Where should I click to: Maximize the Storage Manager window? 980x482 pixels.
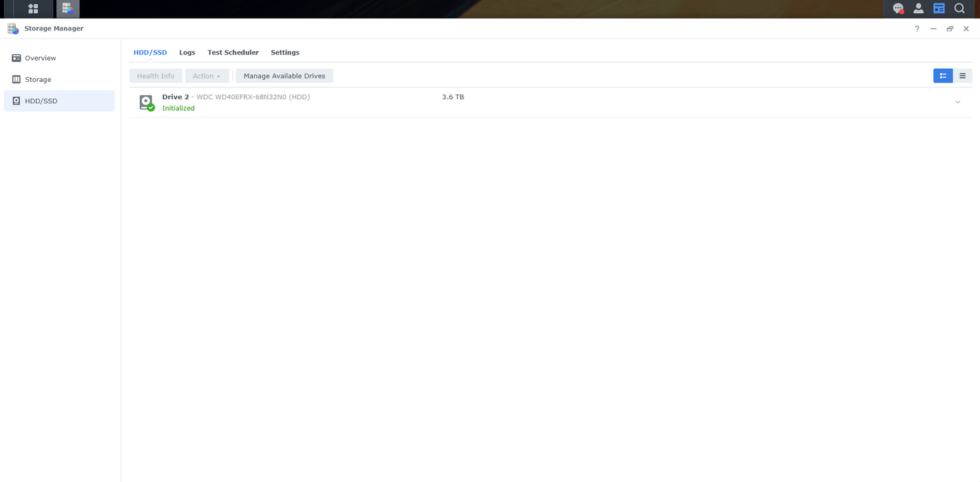click(950, 29)
